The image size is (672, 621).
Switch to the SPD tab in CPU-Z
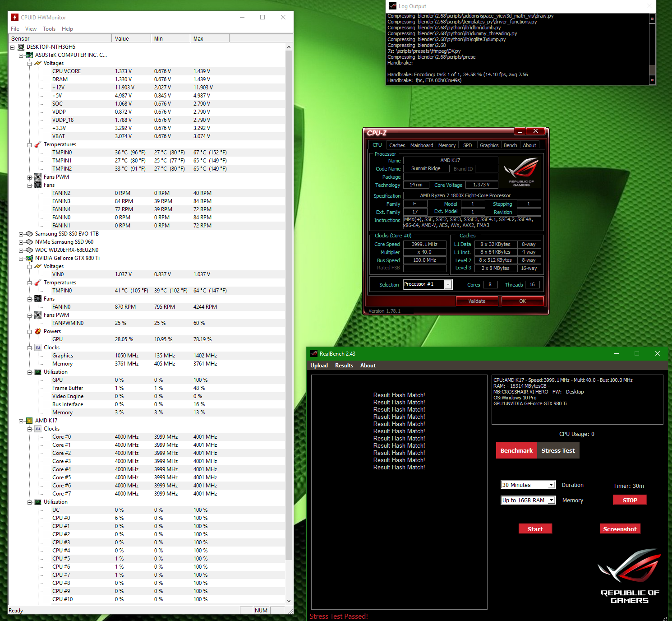coord(468,145)
